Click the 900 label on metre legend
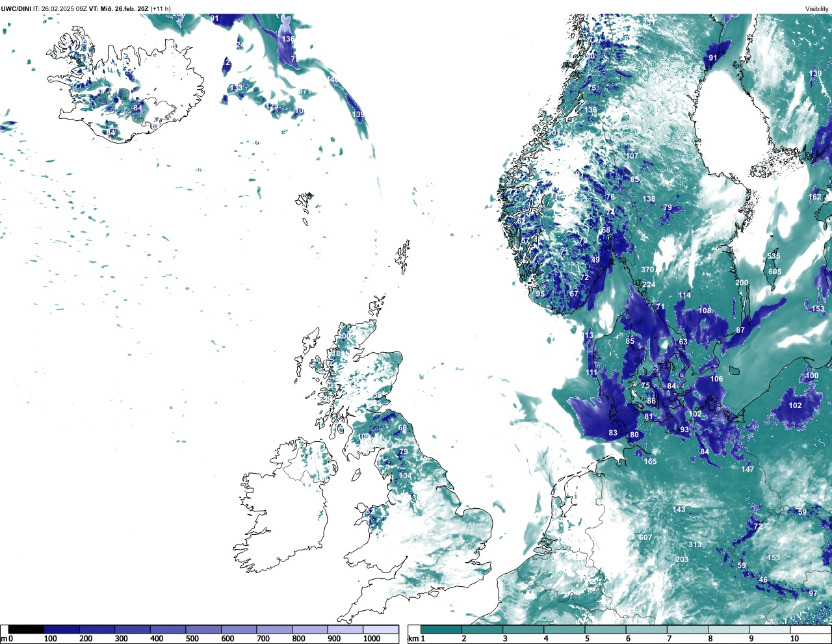Image resolution: width=832 pixels, height=644 pixels. (x=333, y=639)
